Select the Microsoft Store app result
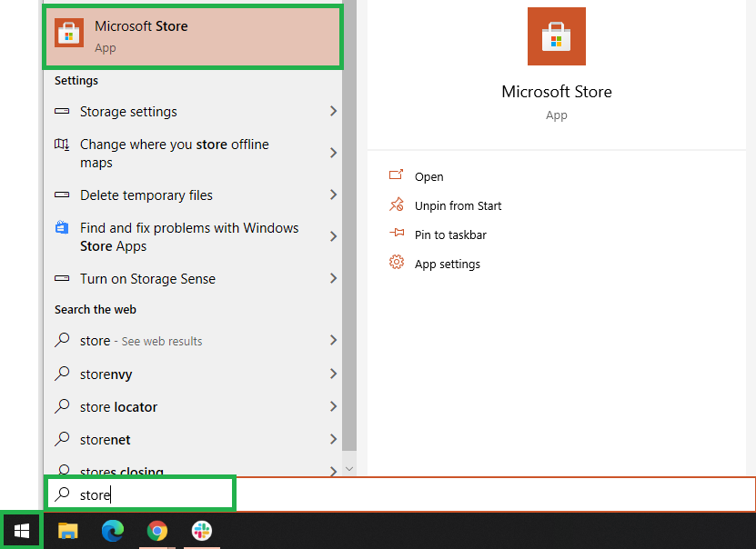756x549 pixels. click(192, 35)
